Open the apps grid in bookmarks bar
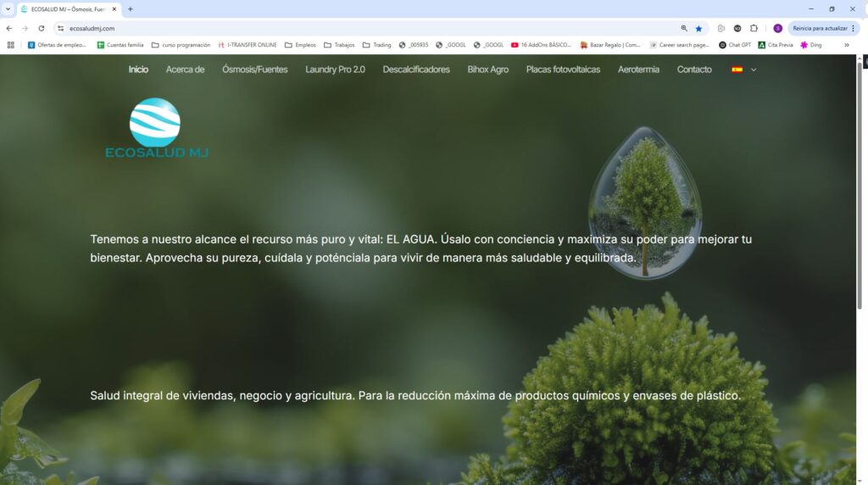The image size is (868, 485). pos(10,45)
